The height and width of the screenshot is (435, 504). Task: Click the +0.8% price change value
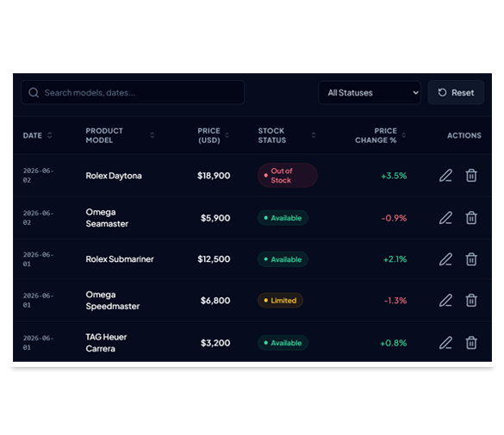pos(393,343)
